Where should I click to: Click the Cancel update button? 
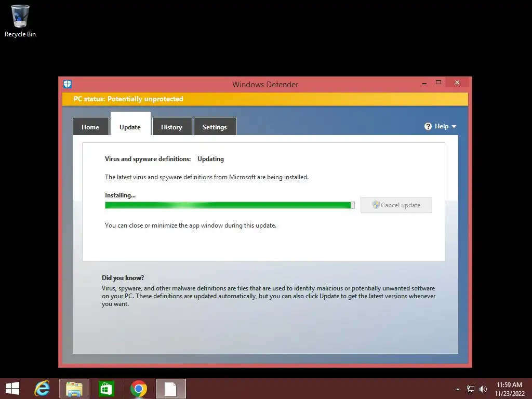tap(396, 205)
